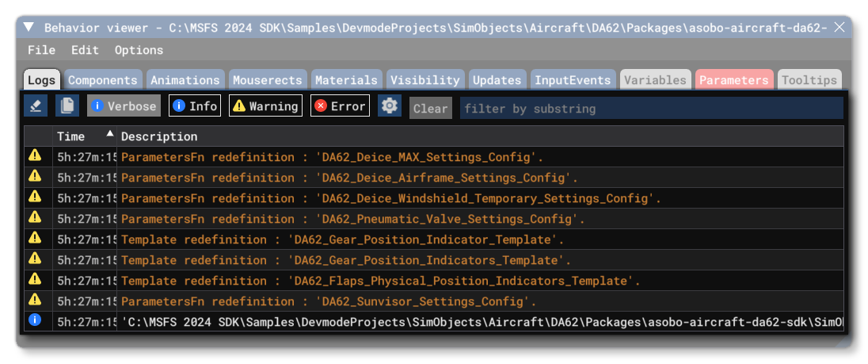
Task: Sort logs by the Time column arrow
Action: coord(109,135)
